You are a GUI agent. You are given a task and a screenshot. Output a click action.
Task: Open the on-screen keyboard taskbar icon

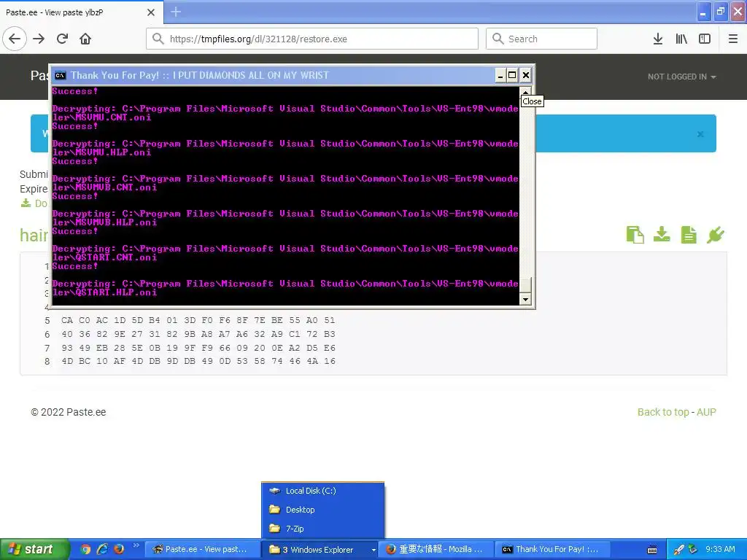(x=652, y=550)
